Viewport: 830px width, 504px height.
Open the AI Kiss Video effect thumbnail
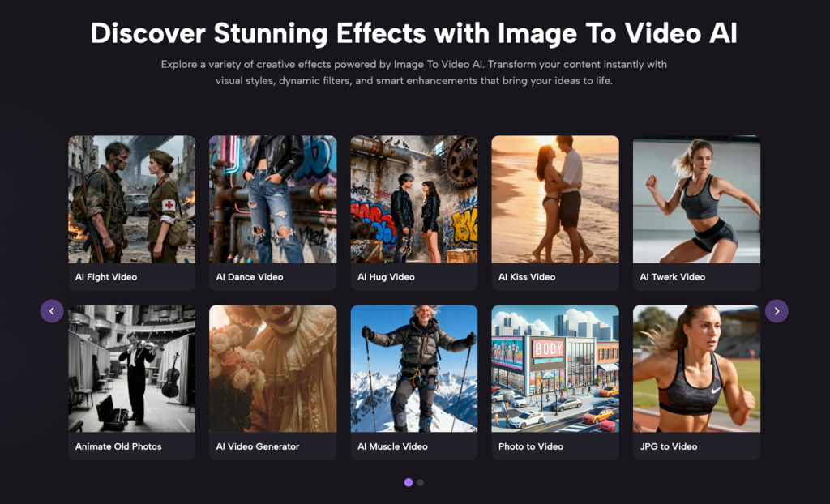[x=554, y=199]
